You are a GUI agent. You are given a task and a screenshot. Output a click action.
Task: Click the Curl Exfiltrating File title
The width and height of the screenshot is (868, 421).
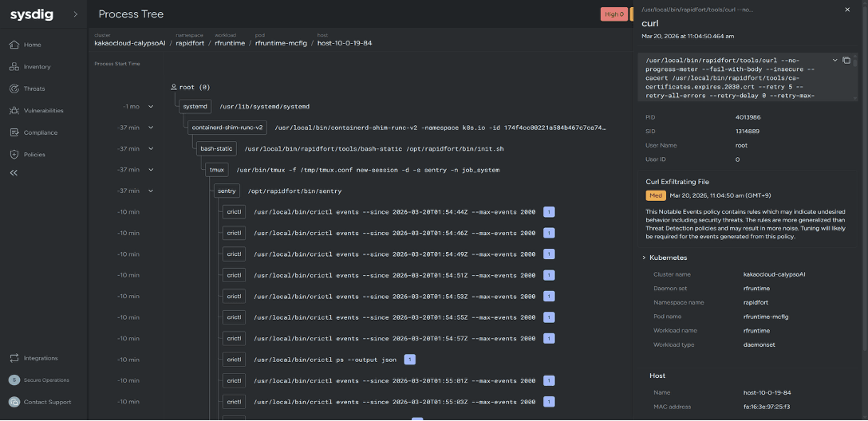(677, 182)
